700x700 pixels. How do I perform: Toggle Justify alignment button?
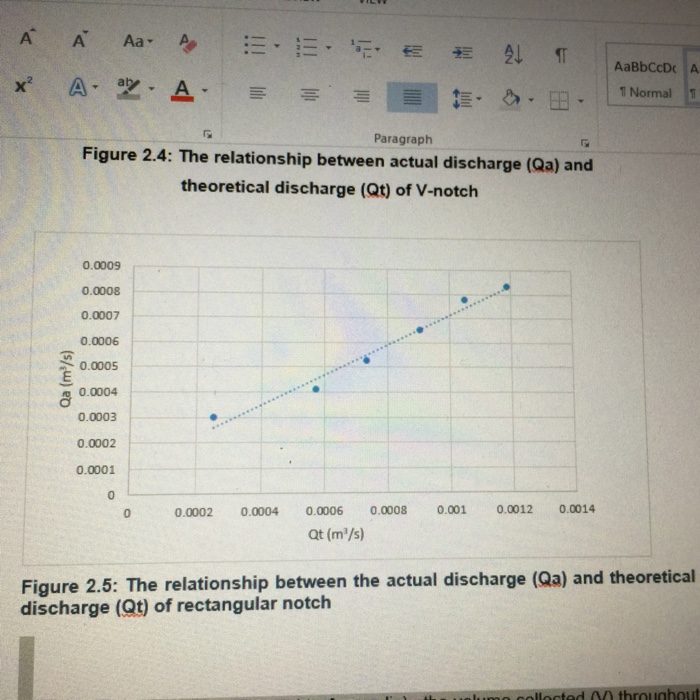pyautogui.click(x=412, y=97)
